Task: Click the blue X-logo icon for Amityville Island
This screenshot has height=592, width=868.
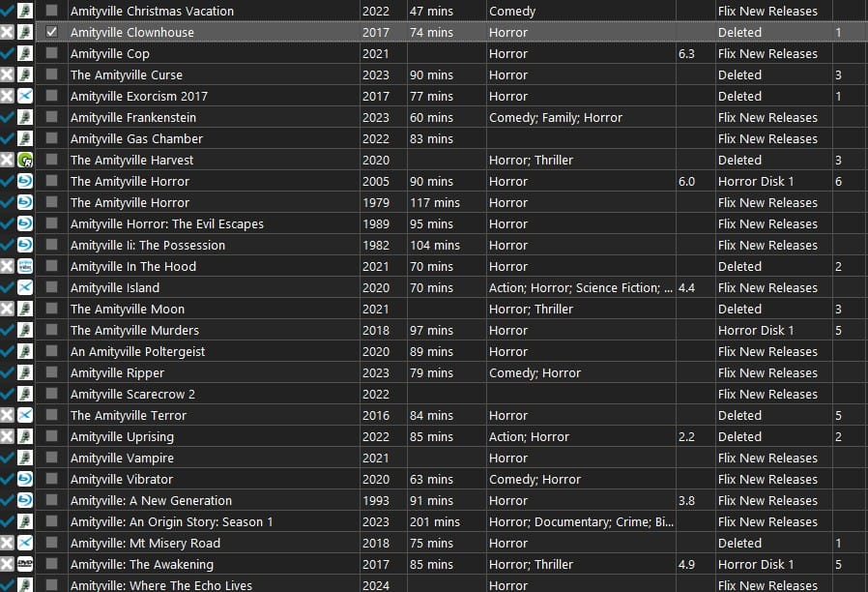Action: pyautogui.click(x=25, y=288)
